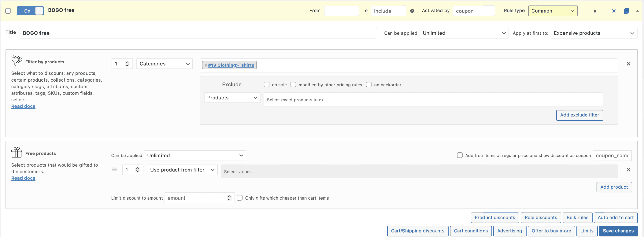Open the Rule type dropdown
The height and width of the screenshot is (237, 644).
coord(552,11)
